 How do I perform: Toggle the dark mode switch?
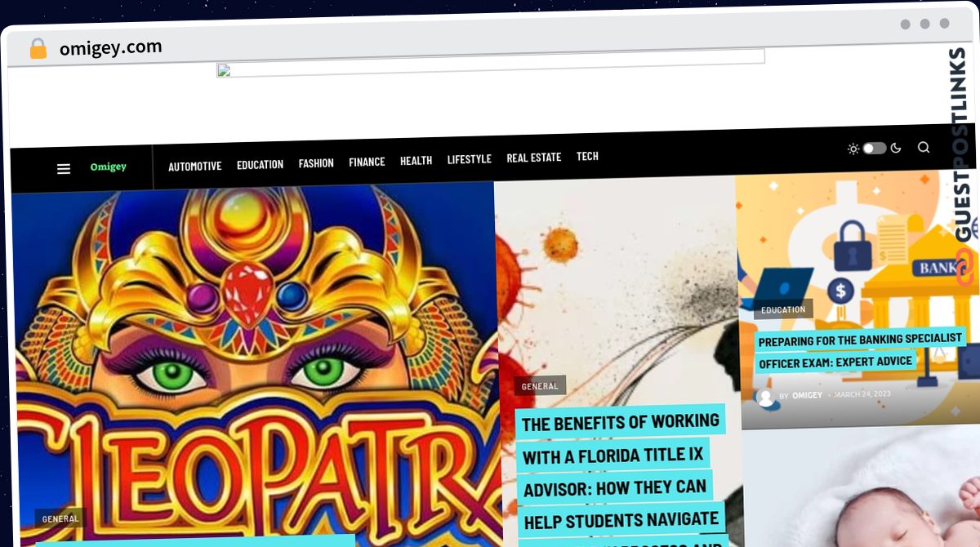pos(875,149)
